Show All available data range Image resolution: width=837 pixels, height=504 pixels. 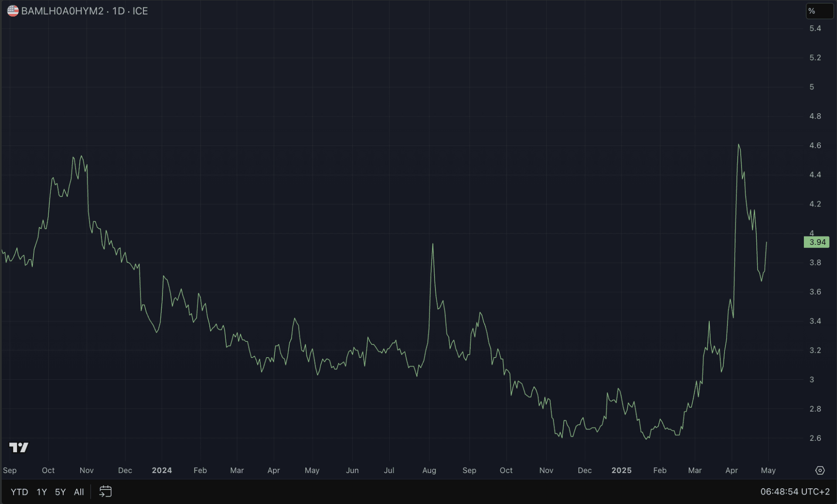coord(79,492)
